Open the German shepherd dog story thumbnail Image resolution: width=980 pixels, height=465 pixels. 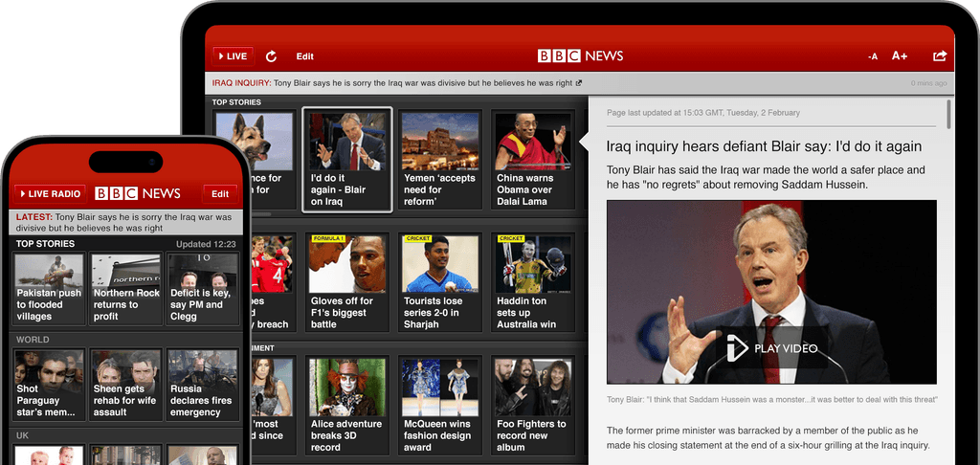click(253, 142)
